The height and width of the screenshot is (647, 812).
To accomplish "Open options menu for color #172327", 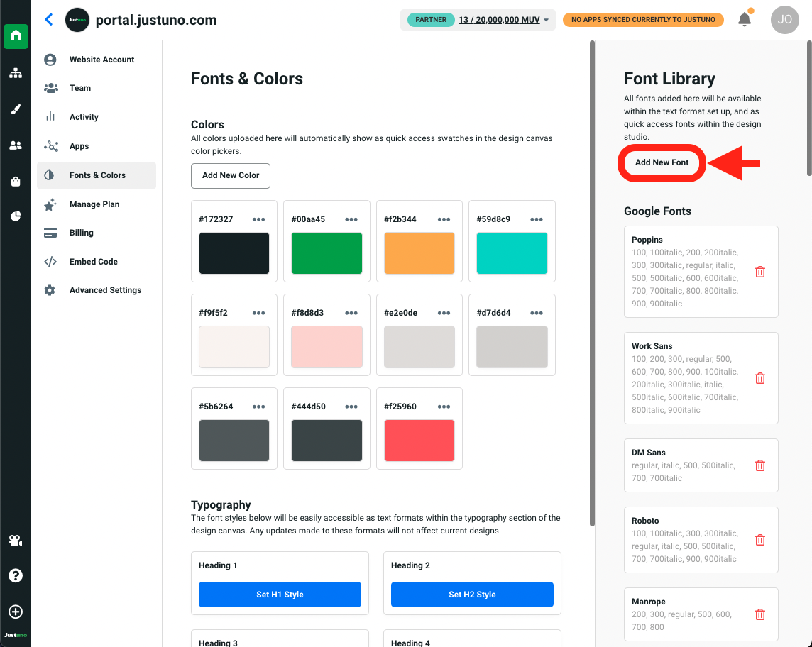I will click(258, 219).
